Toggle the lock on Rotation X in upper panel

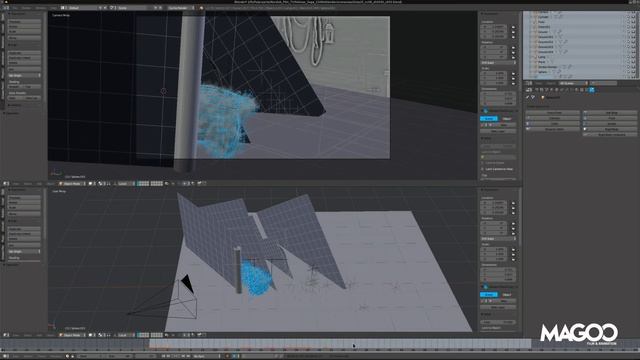(x=513, y=47)
